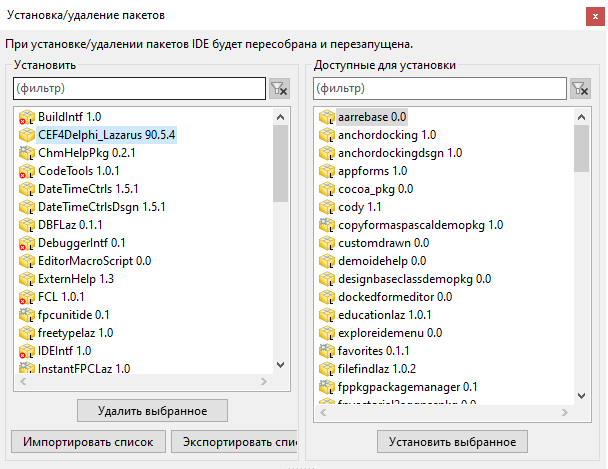
Task: Click the installed list scroll-left arrow
Action: pos(23,382)
